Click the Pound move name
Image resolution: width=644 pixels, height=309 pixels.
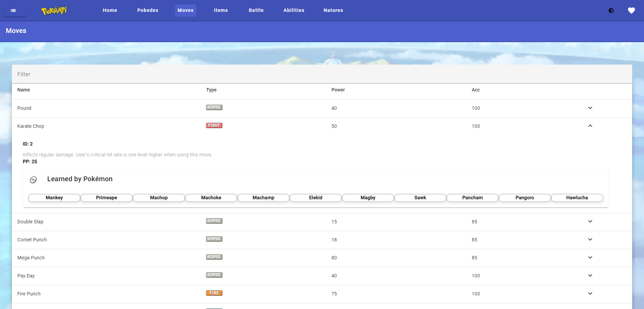pyautogui.click(x=24, y=108)
